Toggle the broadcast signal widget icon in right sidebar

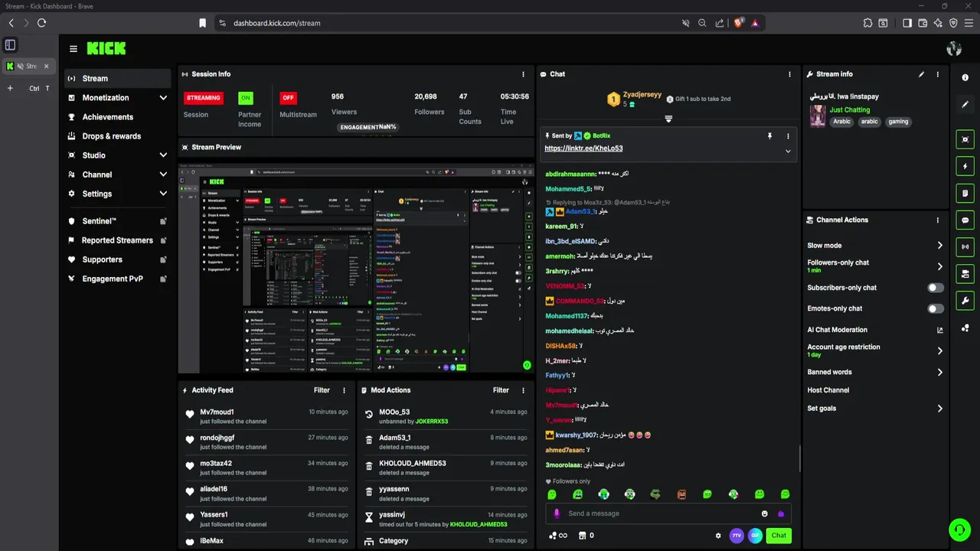(x=965, y=246)
